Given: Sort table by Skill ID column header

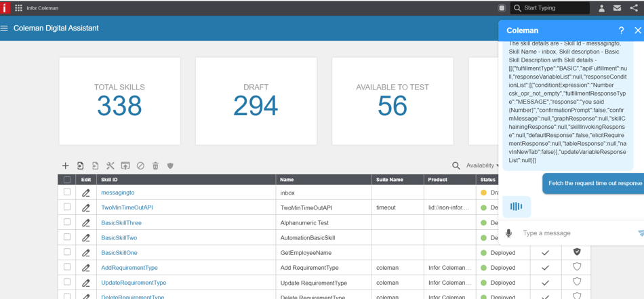Looking at the screenshot, I should point(109,180).
